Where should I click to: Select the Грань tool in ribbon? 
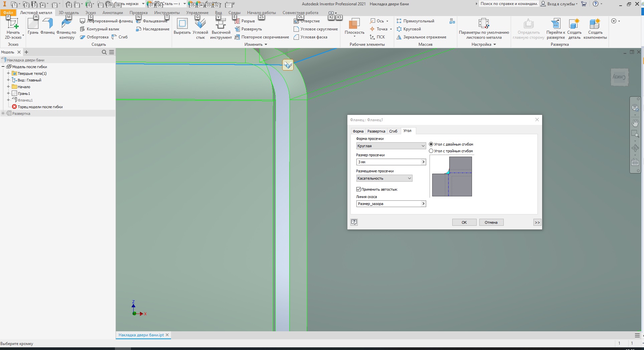coord(33,25)
